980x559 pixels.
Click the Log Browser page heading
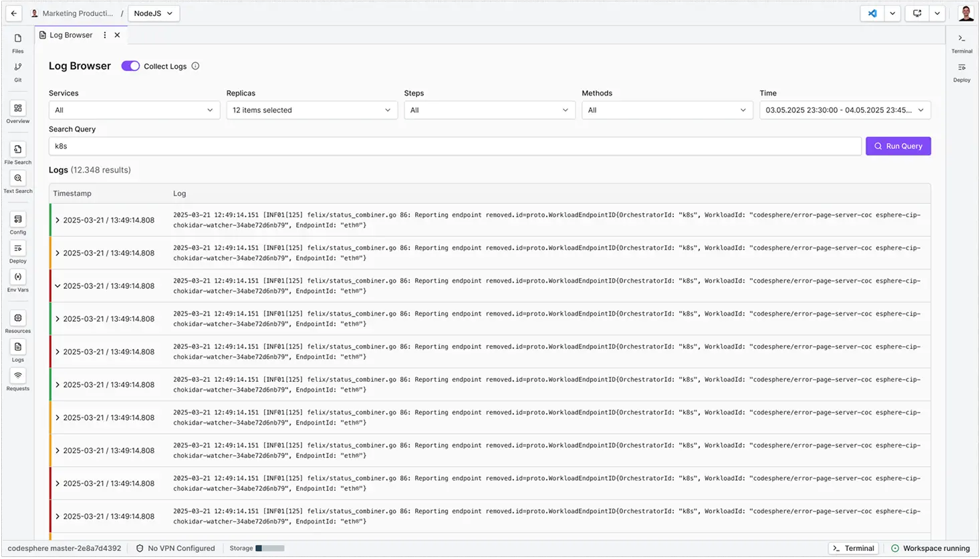[80, 66]
